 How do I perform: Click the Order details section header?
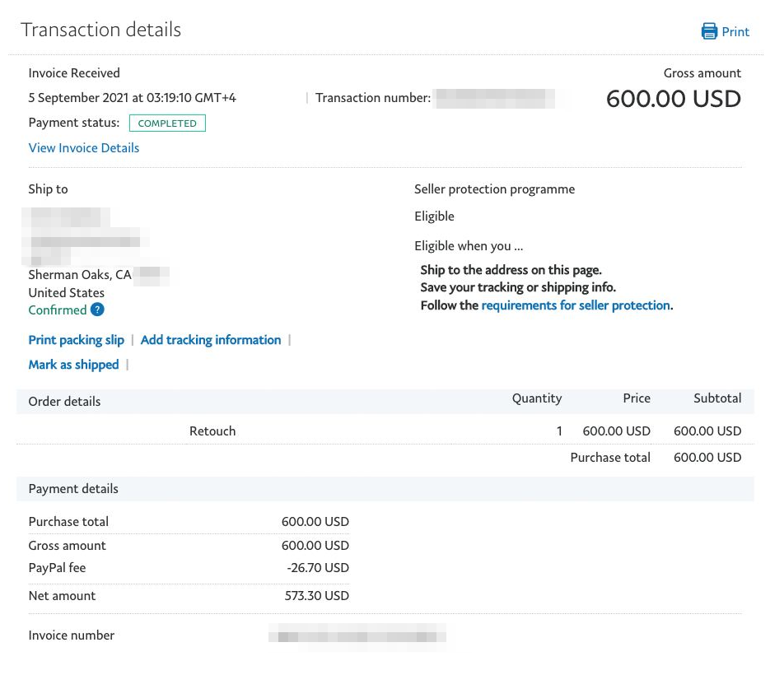coord(65,402)
